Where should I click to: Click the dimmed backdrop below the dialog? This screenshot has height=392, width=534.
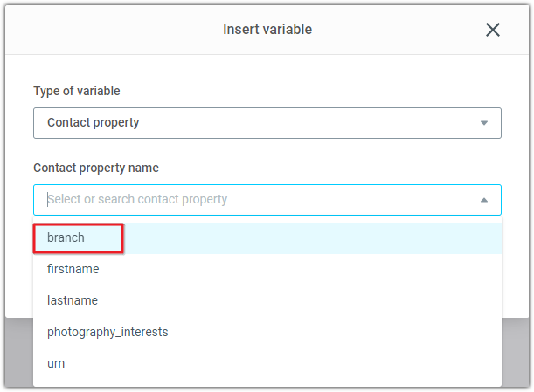pos(18,352)
